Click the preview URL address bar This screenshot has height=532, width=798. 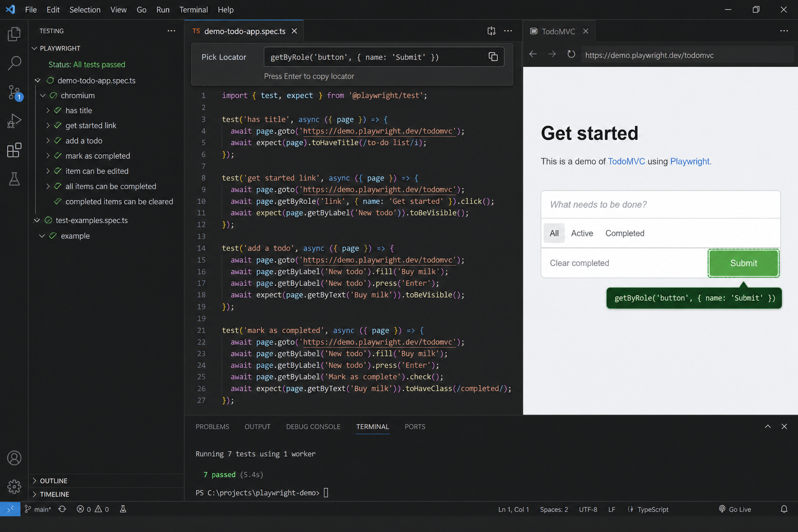click(687, 55)
